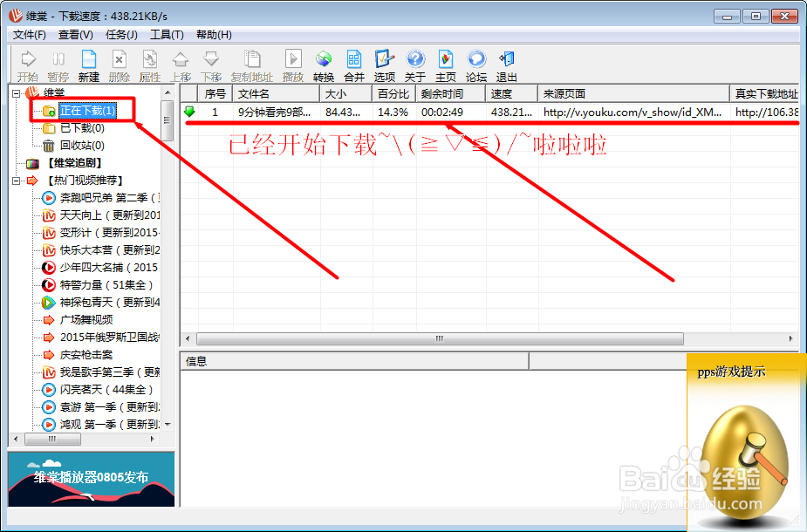This screenshot has height=532, width=807.
Task: Sort by 百分比 column header
Action: (393, 93)
